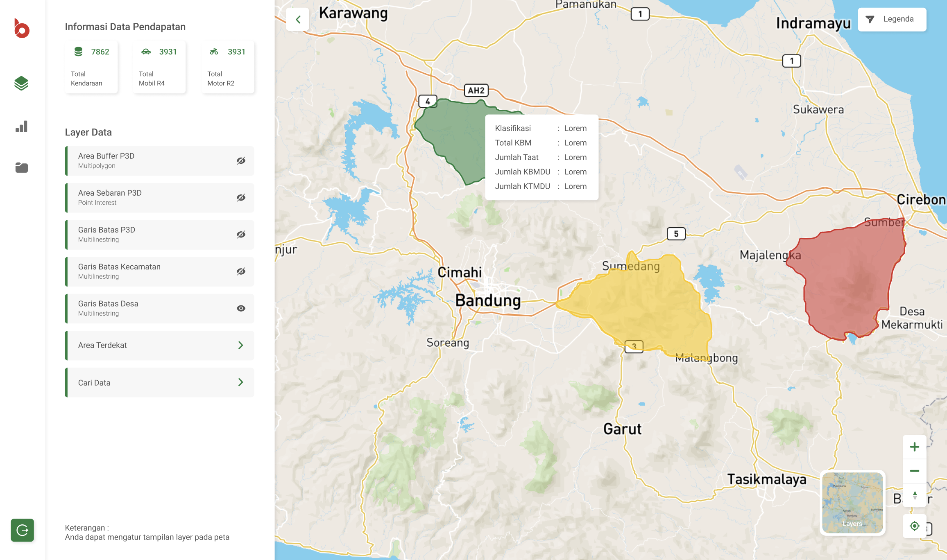Hide the Garis Batas Desa layer
947x560 pixels.
[x=241, y=308]
